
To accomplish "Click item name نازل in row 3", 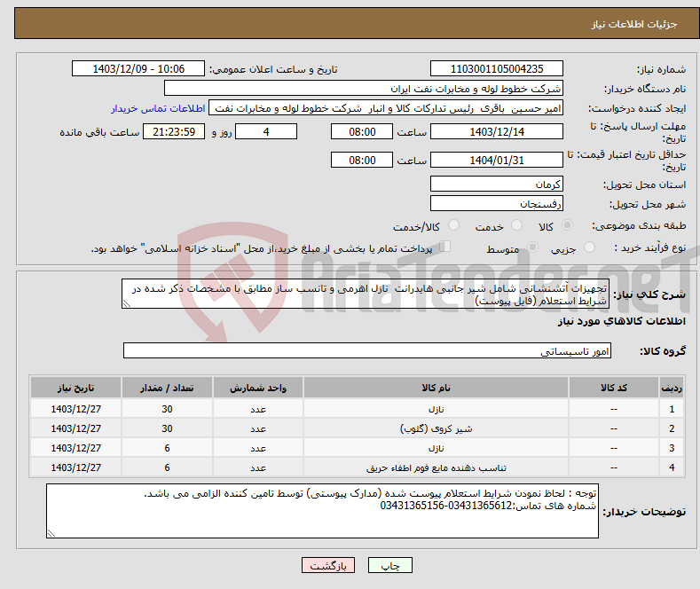I will [x=437, y=448].
